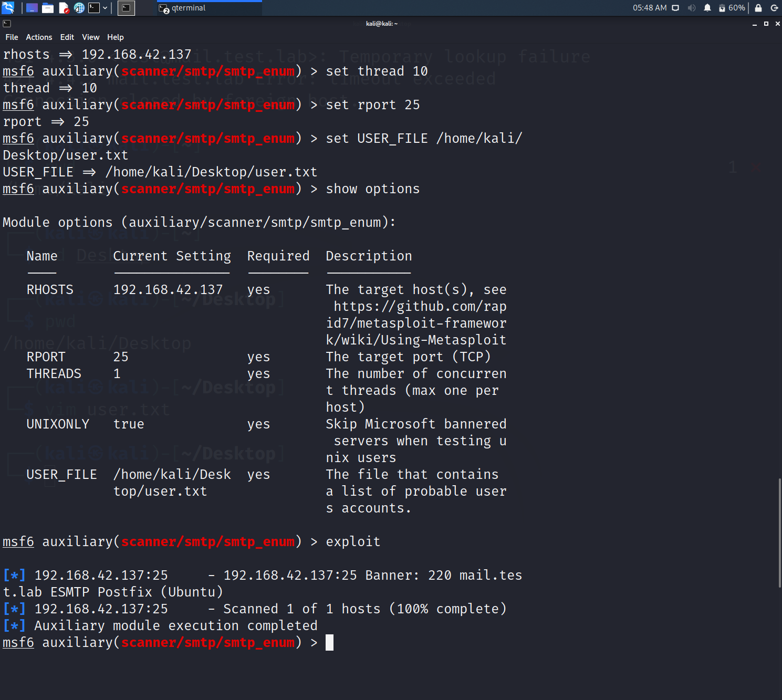782x700 pixels.
Task: Open the Help menu
Action: point(115,37)
